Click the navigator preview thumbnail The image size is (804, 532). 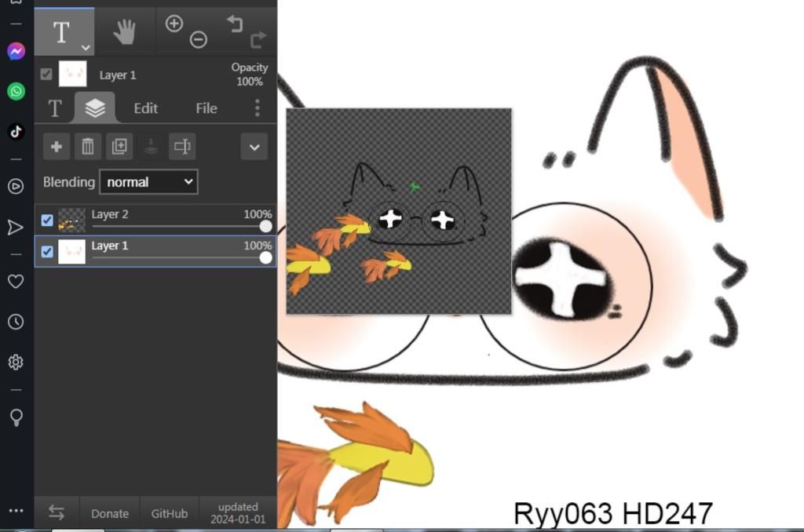[x=398, y=211]
